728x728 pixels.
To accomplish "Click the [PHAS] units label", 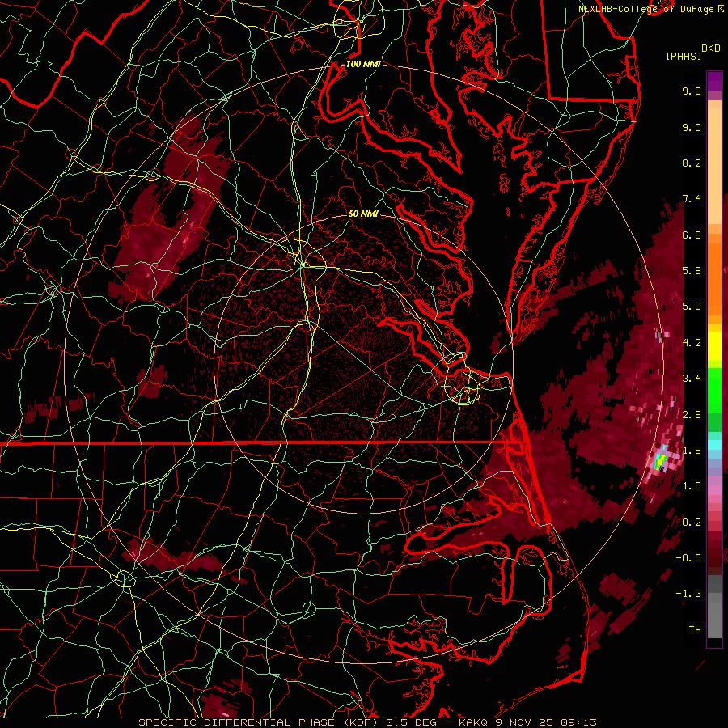I will point(684,56).
